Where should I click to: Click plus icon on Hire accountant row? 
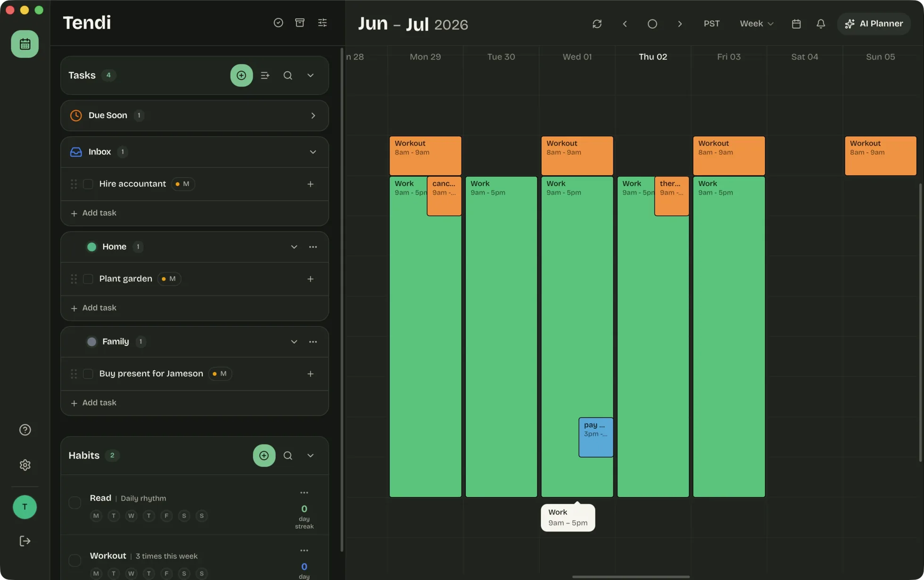coord(310,184)
